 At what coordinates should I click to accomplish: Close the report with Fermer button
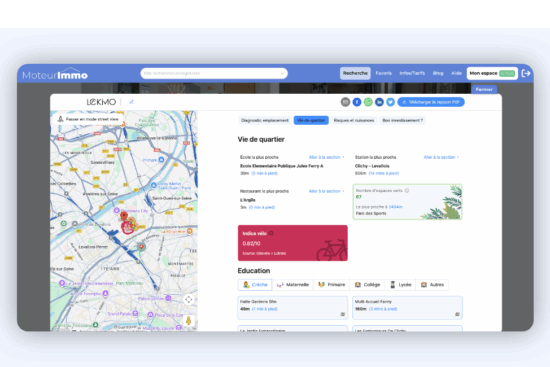coord(484,89)
